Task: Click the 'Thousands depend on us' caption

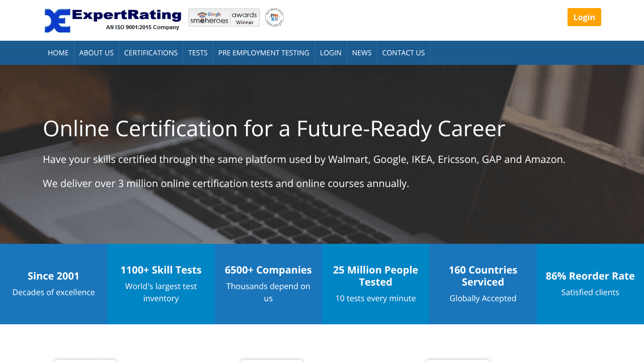Action: click(268, 292)
